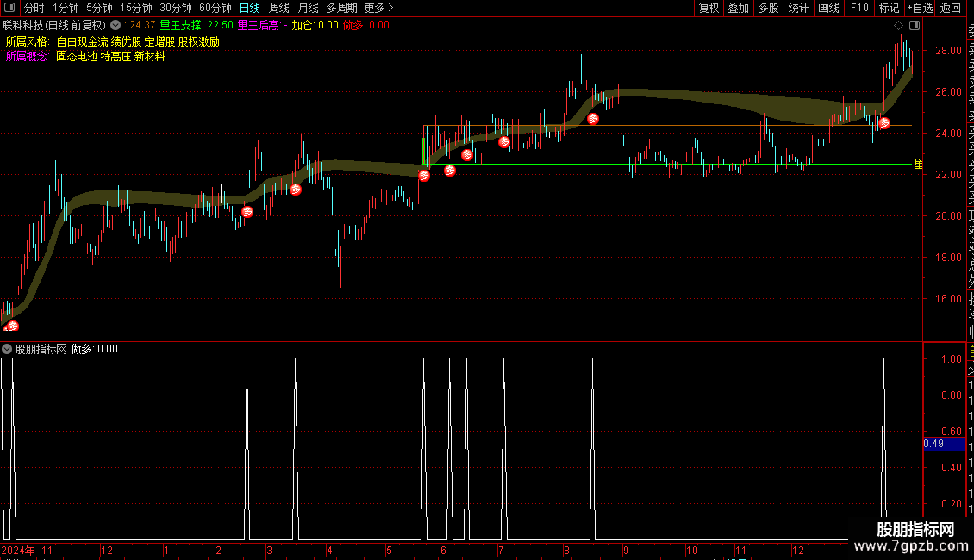Click the 2024年 label on time axis
The height and width of the screenshot is (560, 974).
click(18, 550)
